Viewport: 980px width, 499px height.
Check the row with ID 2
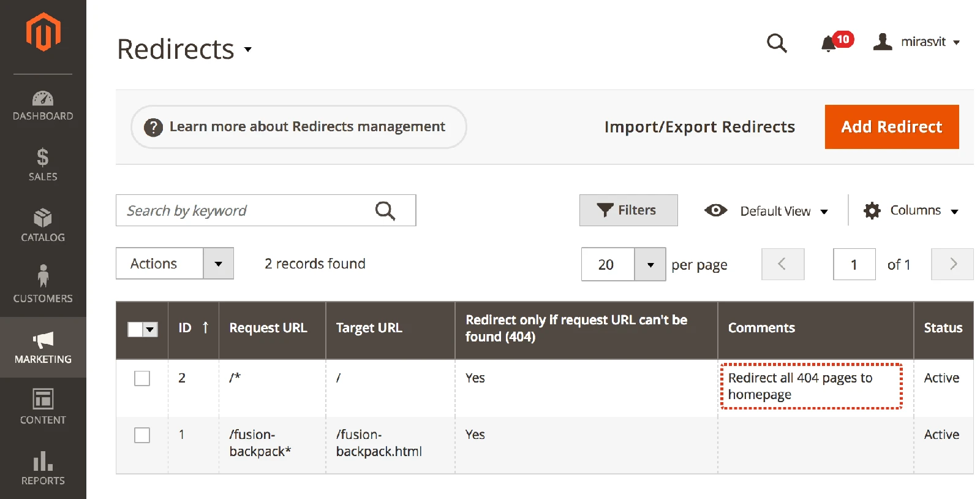point(142,378)
